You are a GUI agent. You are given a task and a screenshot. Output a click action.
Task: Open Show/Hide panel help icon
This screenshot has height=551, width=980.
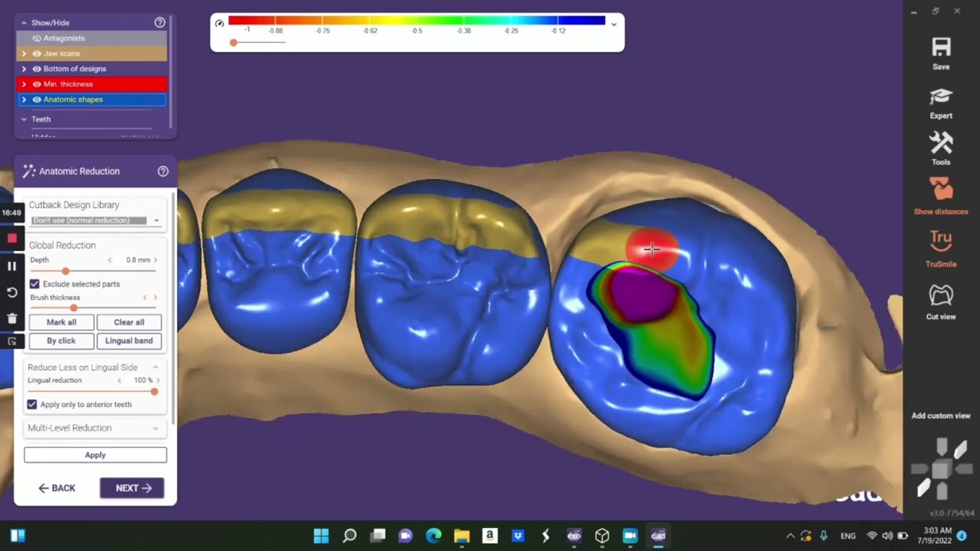coord(159,23)
